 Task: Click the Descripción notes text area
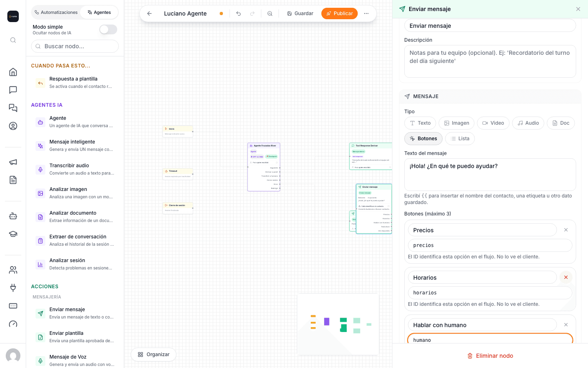click(490, 61)
